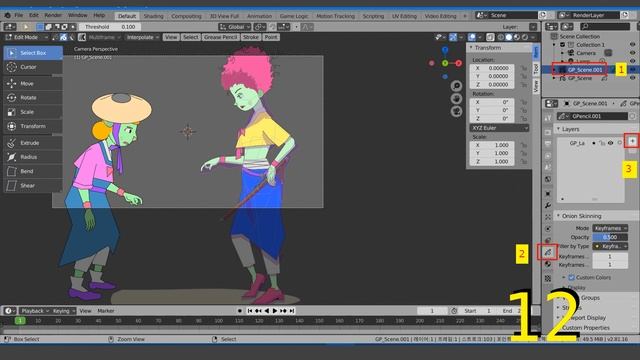Image resolution: width=640 pixels, height=360 pixels.
Task: Open the Onion Skinning Mode Keyframes dropdown
Action: tap(610, 228)
